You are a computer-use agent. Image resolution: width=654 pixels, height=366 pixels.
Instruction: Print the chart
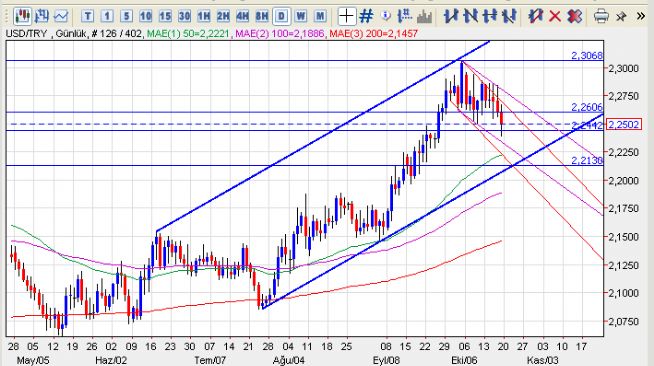tap(601, 16)
